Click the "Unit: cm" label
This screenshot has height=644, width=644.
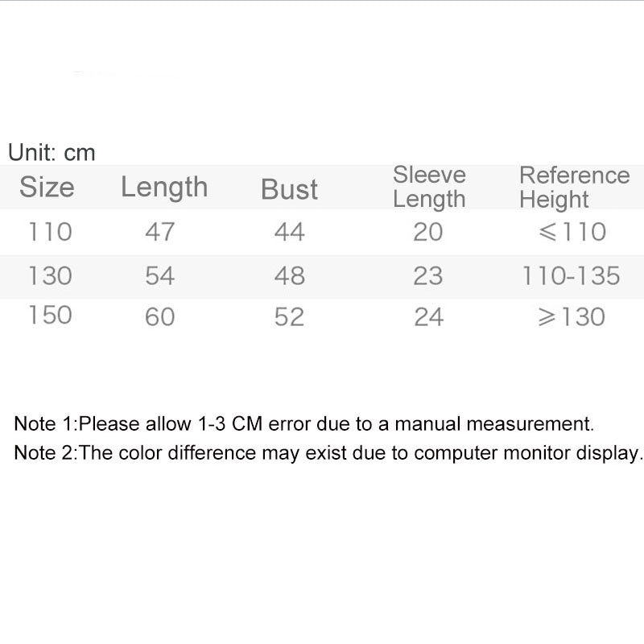[52, 152]
